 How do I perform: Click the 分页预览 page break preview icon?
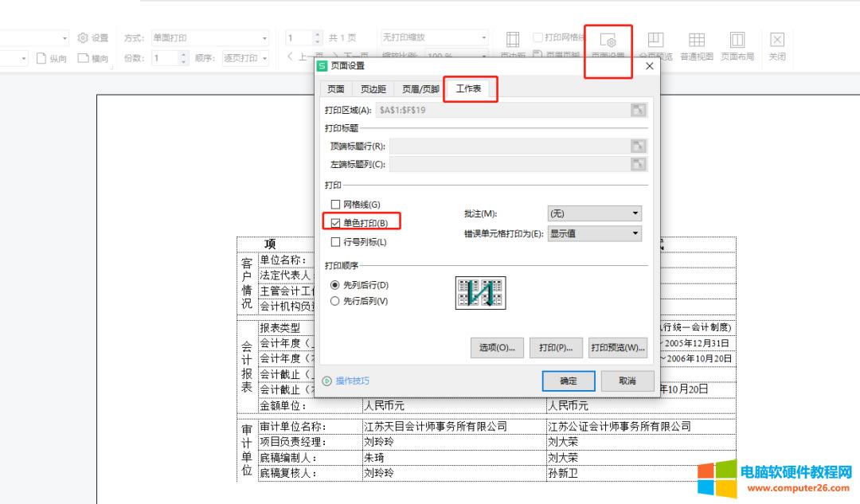coord(655,46)
